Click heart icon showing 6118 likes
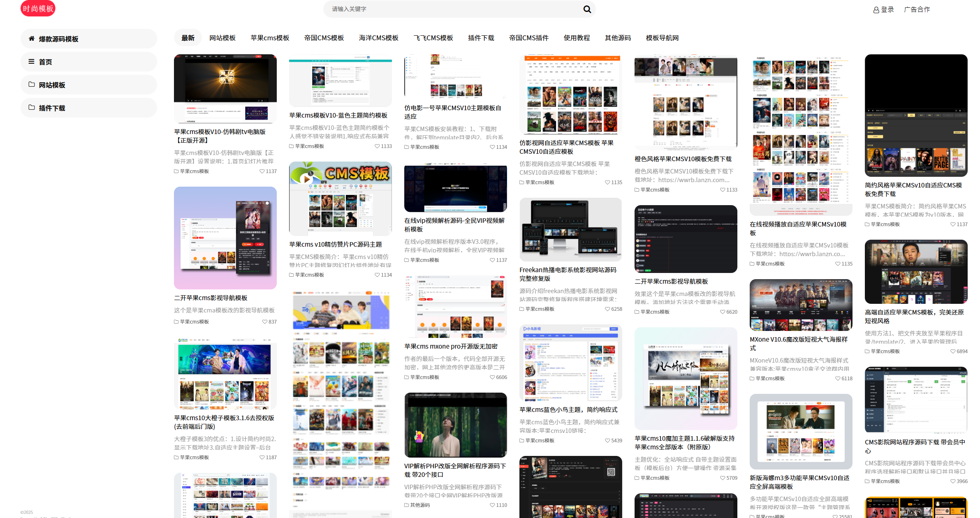The image size is (980, 518). pyautogui.click(x=838, y=379)
